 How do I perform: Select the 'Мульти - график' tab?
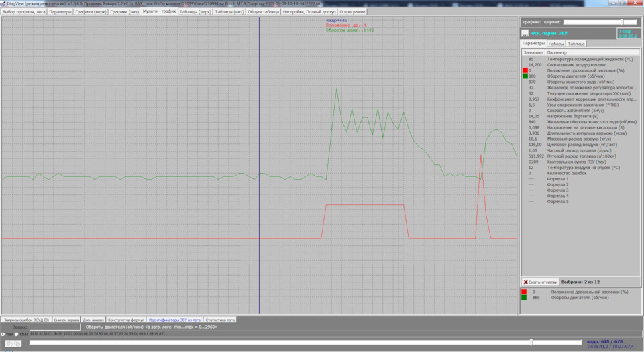pyautogui.click(x=160, y=11)
